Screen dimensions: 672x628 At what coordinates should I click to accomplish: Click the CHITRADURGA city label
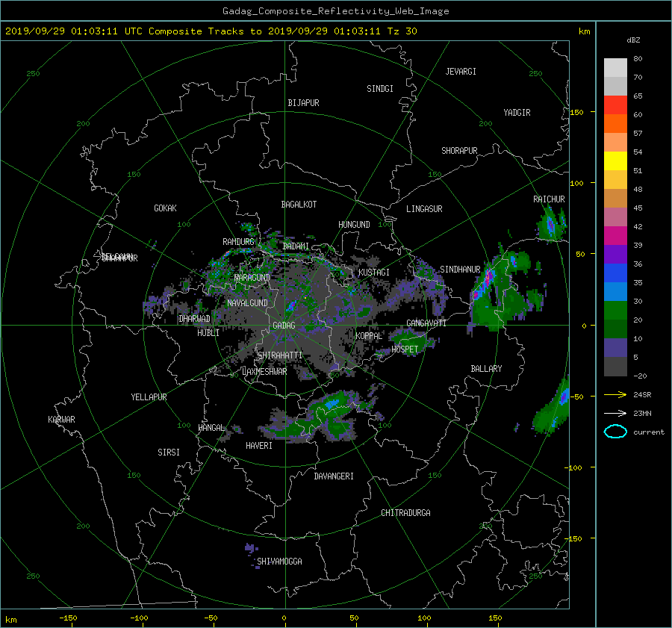(x=406, y=513)
